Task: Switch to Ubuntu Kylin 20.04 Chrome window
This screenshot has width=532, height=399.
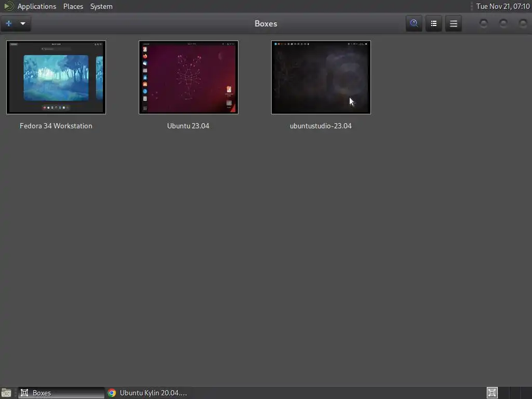Action: click(x=148, y=393)
